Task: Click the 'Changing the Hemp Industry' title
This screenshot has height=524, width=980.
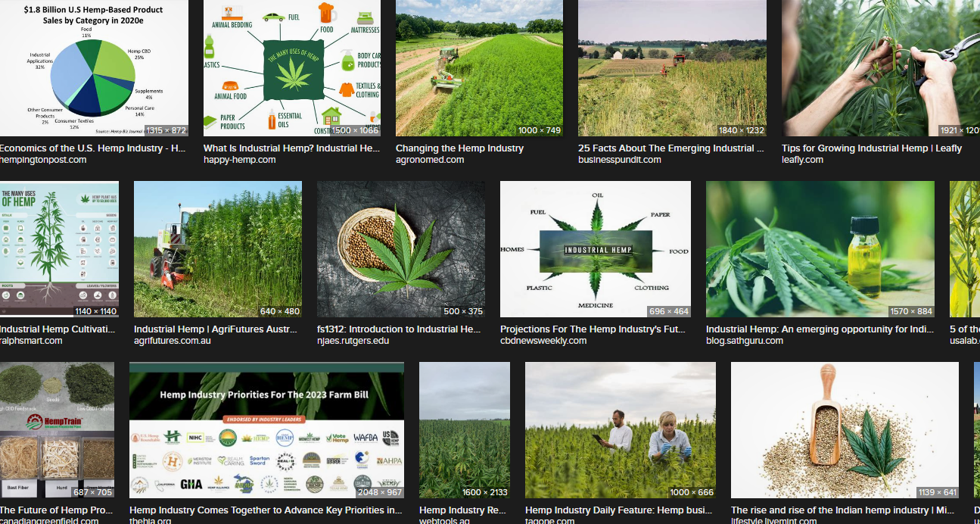Action: point(459,148)
